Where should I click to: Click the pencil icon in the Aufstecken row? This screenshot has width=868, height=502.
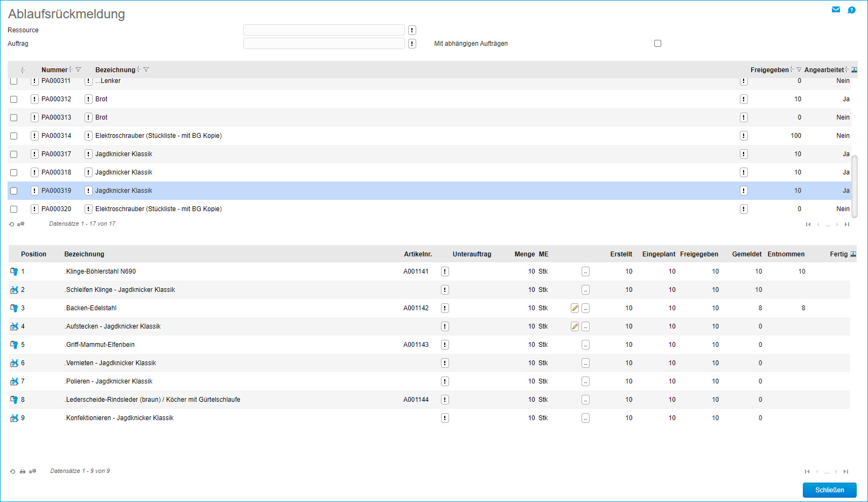(575, 326)
